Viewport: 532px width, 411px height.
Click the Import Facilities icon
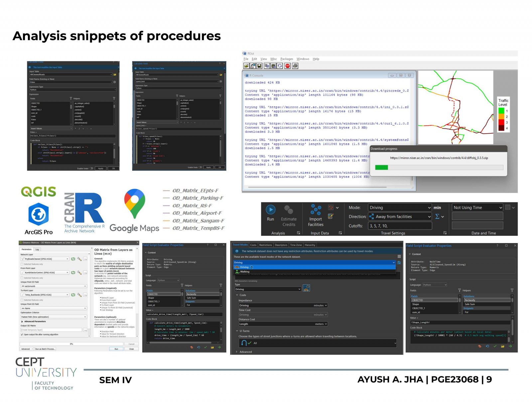point(316,209)
